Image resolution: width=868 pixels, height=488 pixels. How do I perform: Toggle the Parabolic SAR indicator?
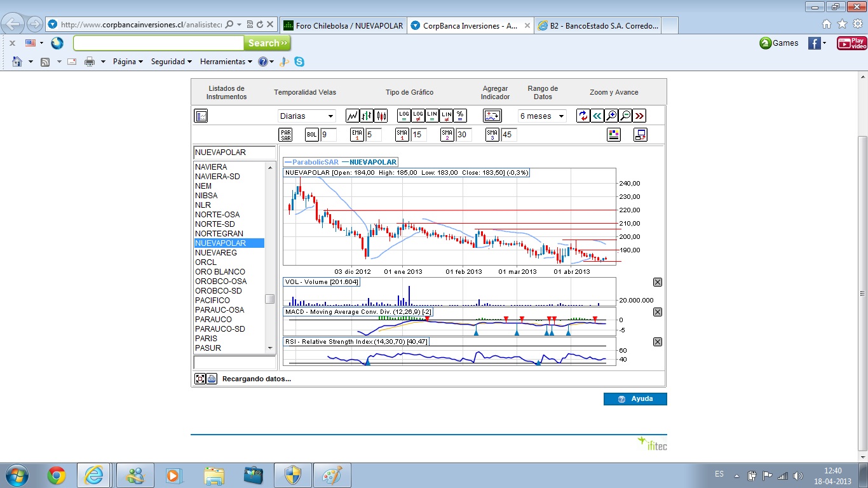(x=285, y=135)
